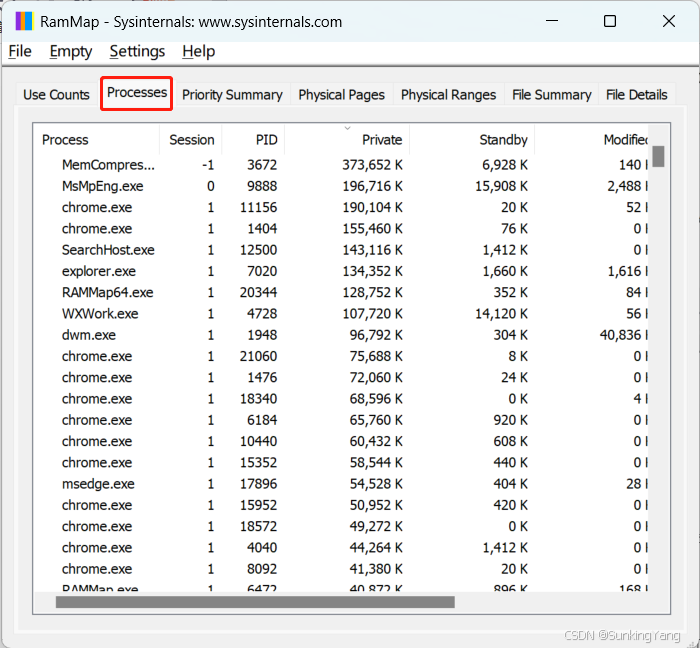700x648 pixels.
Task: Click PID value 15352
Action: [258, 462]
